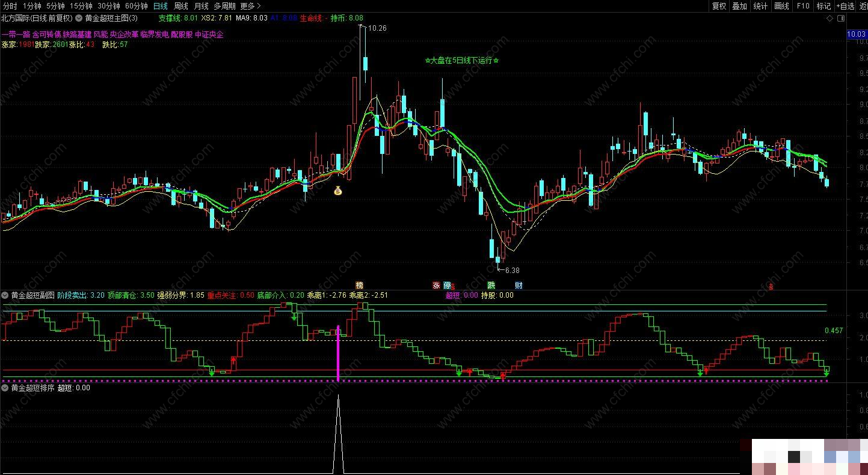Select the 30分钟 period tab

(x=109, y=6)
